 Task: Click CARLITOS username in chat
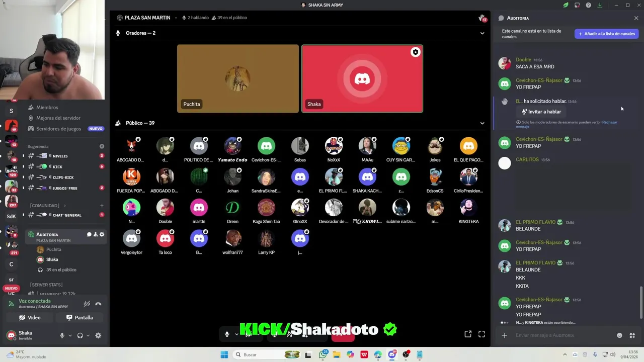[527, 160]
